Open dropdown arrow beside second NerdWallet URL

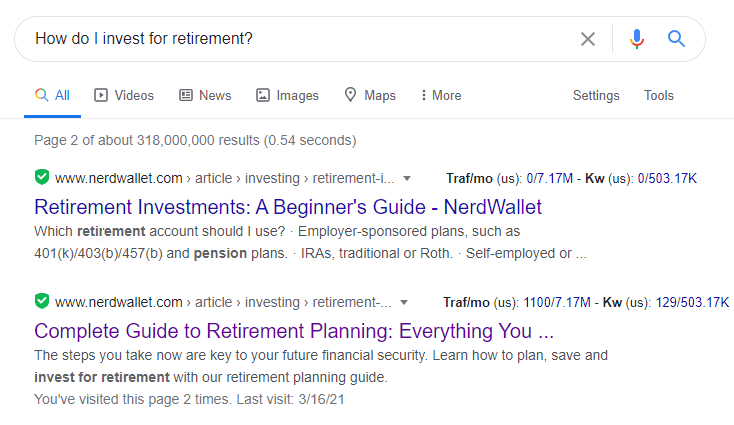click(x=403, y=302)
